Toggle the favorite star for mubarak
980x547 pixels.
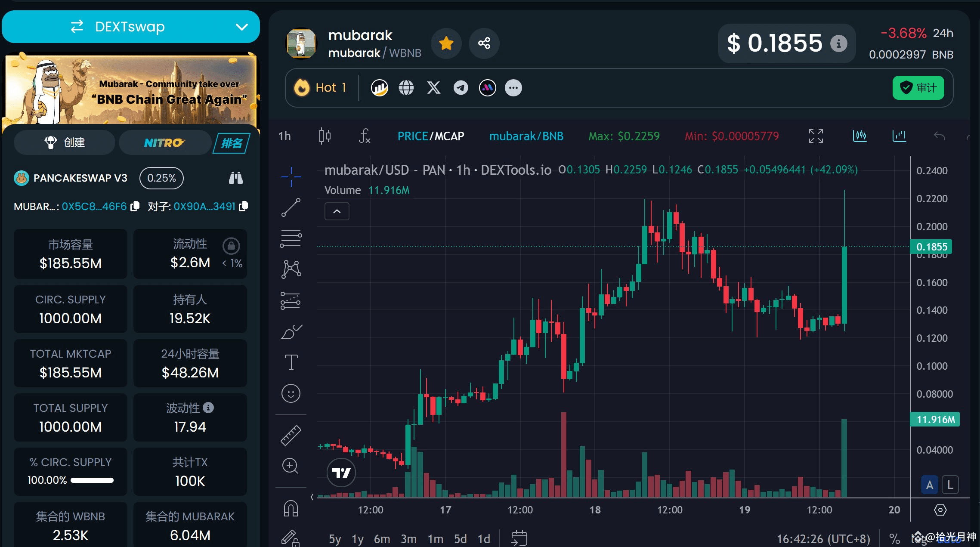click(446, 43)
